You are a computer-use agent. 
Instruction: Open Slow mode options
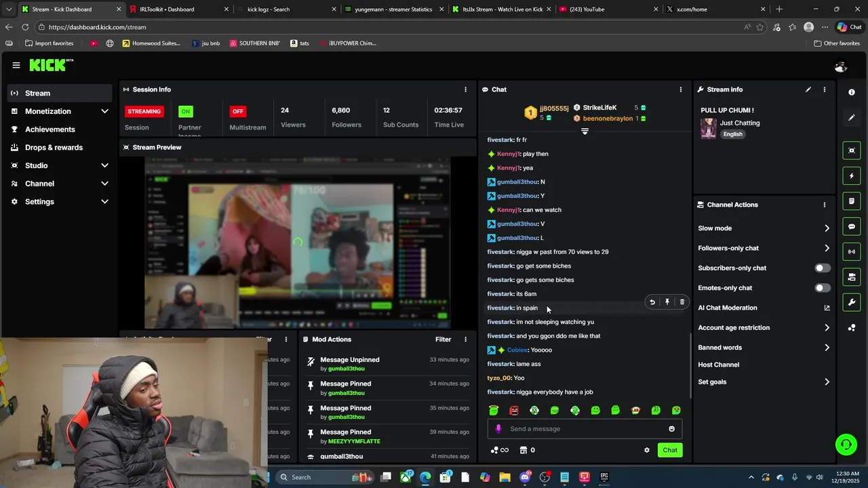pos(764,228)
